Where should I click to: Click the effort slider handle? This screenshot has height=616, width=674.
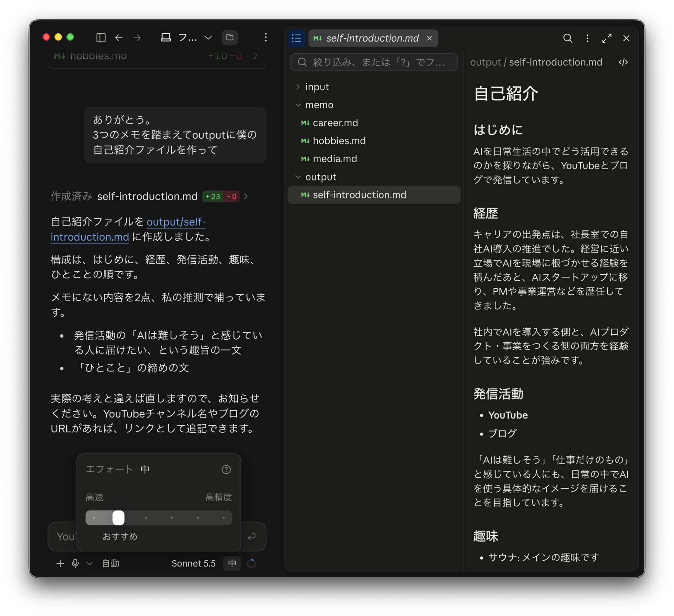[x=118, y=518]
